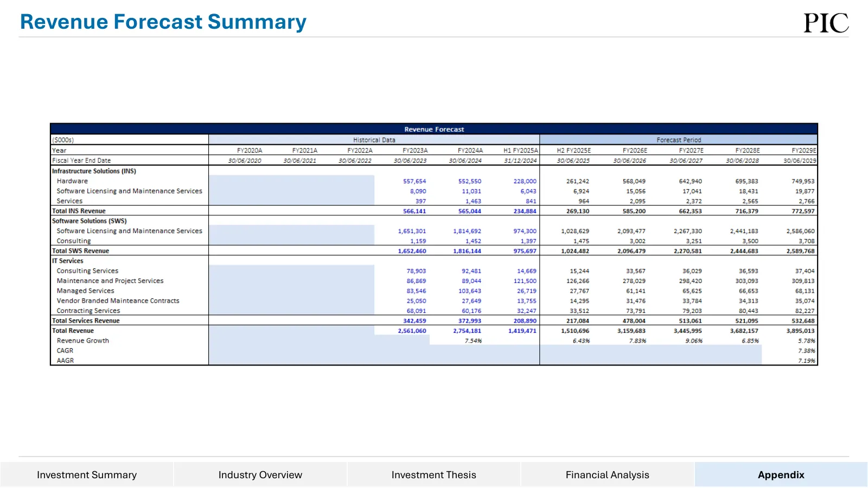Select the Historical Data header
Image resolution: width=868 pixels, height=488 pixels.
(x=374, y=140)
